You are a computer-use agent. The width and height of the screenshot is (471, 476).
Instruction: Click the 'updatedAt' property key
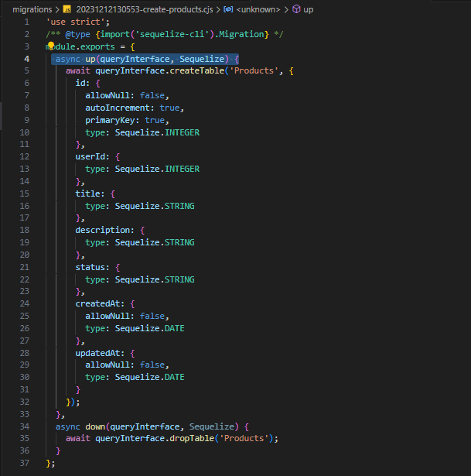tap(97, 354)
